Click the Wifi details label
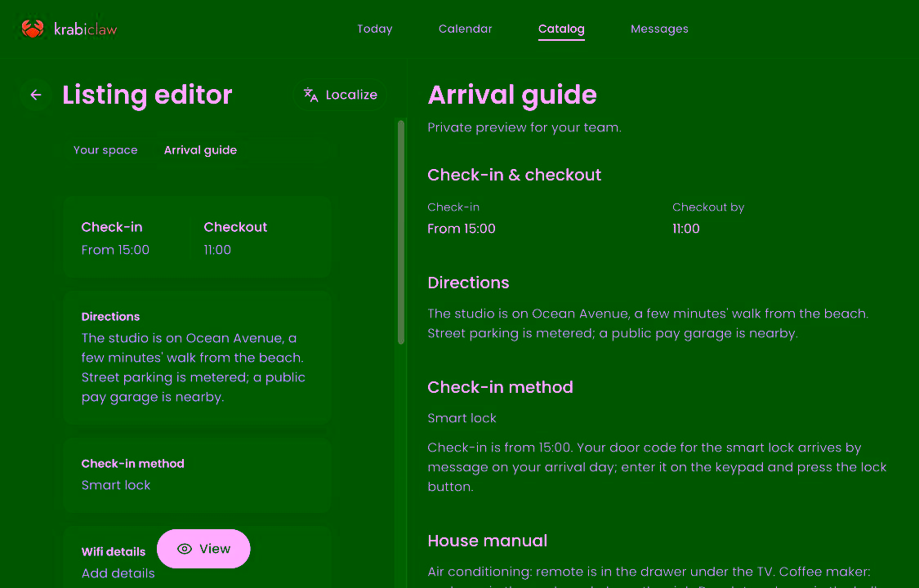 (114, 552)
